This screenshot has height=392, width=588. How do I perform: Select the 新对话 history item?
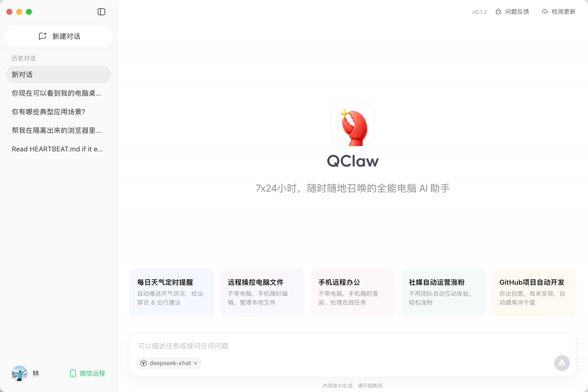point(58,74)
